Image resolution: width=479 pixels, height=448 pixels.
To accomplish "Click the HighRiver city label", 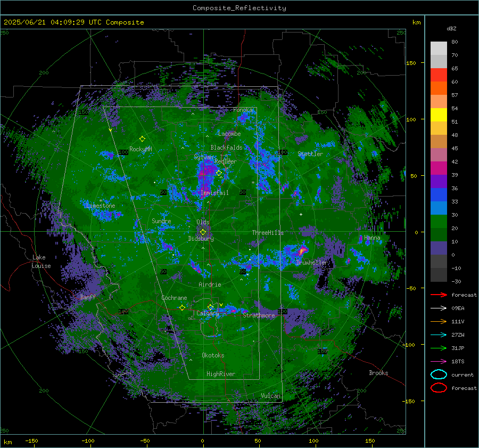I will pyautogui.click(x=220, y=374).
